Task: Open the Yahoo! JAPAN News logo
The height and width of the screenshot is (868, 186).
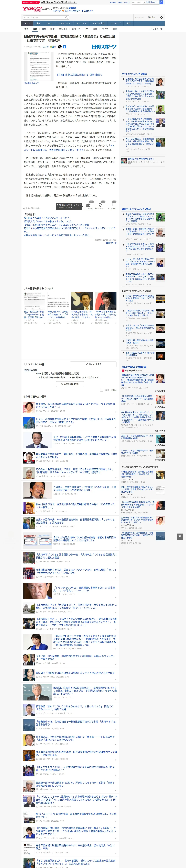Action: (37, 9)
